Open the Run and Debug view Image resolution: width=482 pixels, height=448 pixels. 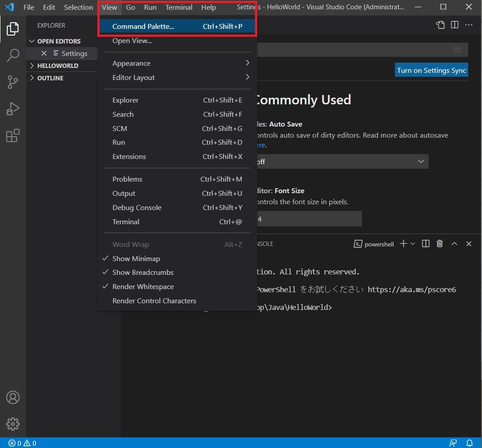pyautogui.click(x=13, y=108)
